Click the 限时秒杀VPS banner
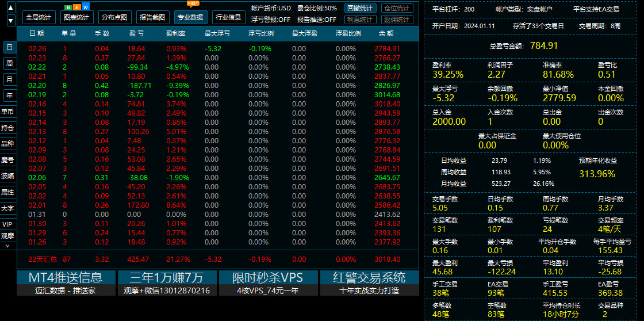This screenshot has height=321, width=644. click(x=268, y=277)
